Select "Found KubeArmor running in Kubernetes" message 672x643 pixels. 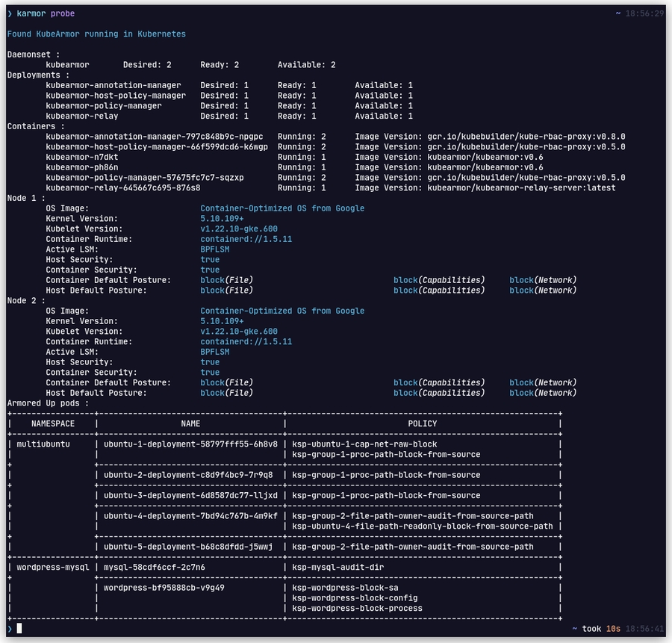click(x=96, y=34)
